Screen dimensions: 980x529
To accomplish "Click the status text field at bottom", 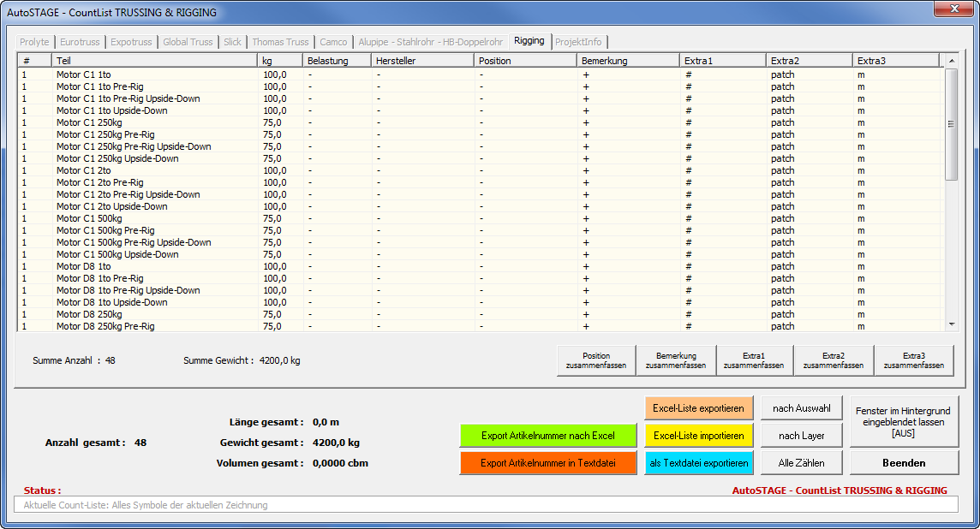I will tap(485, 505).
